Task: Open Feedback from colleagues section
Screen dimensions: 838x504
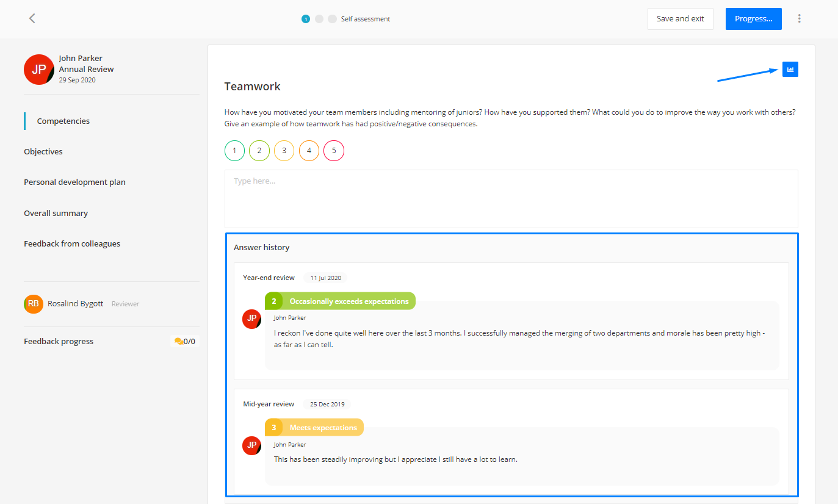Action: (72, 243)
